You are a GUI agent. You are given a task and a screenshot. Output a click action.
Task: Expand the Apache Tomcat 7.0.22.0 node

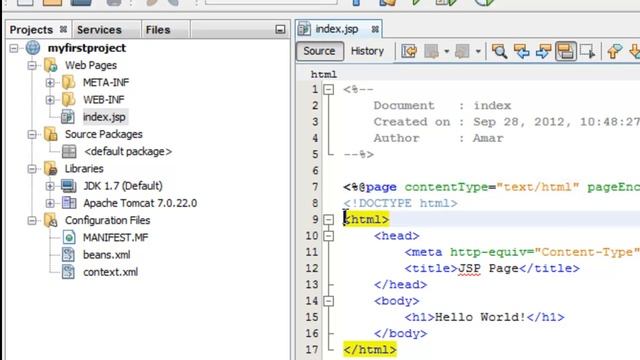(x=50, y=203)
